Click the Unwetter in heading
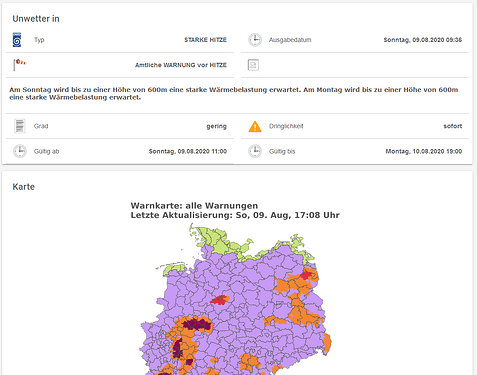The image size is (477, 375). pyautogui.click(x=36, y=19)
